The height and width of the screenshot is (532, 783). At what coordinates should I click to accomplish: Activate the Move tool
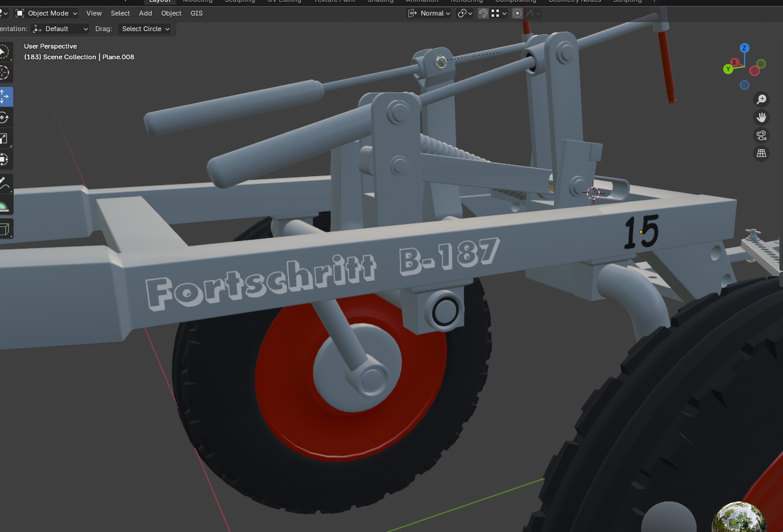point(4,96)
